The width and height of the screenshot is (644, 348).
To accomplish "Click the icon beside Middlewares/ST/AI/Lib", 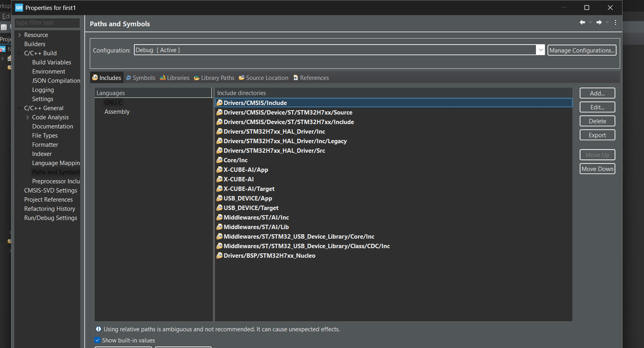I will [x=219, y=227].
